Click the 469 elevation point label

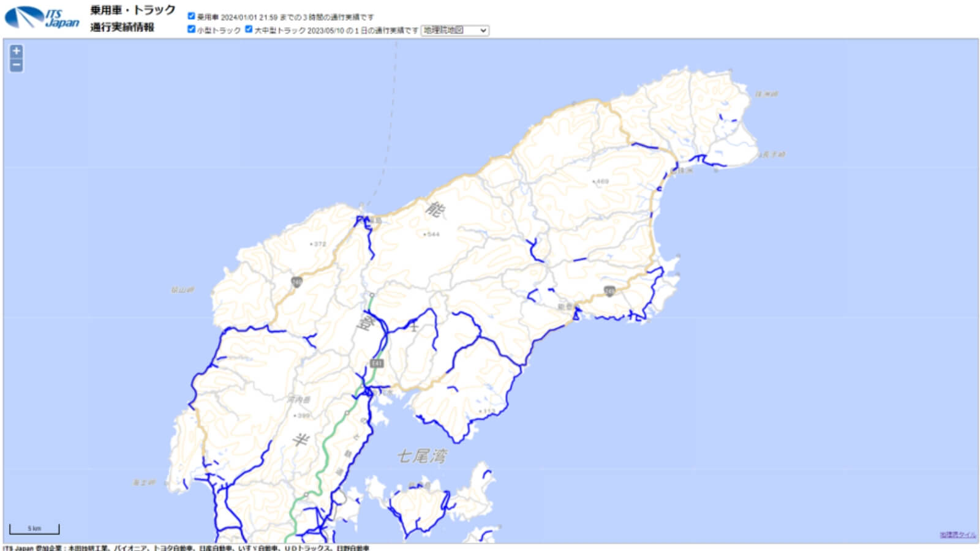(x=601, y=182)
